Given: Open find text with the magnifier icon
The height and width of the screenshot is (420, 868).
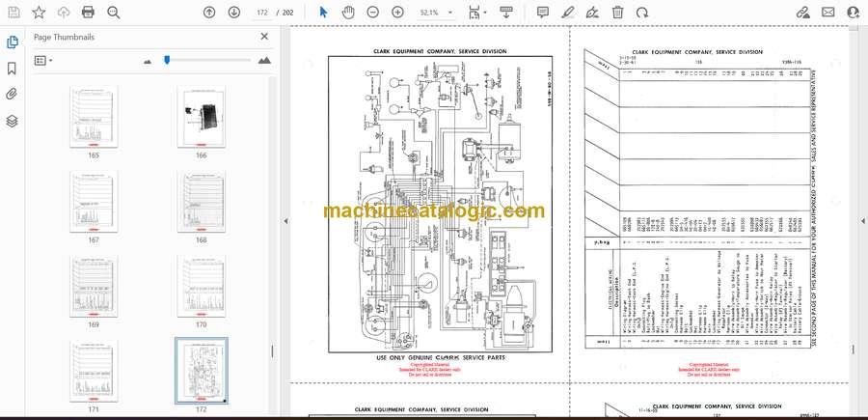Looking at the screenshot, I should point(114,13).
